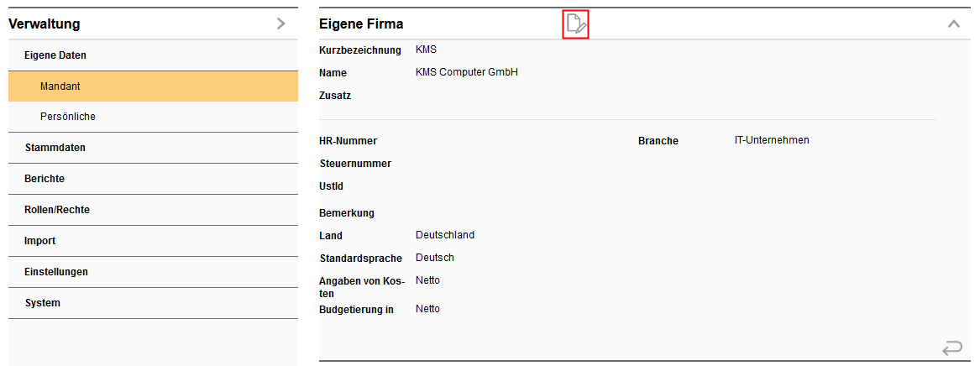Viewport: 980px width, 366px height.
Task: Open the Berichte section
Action: pos(45,179)
